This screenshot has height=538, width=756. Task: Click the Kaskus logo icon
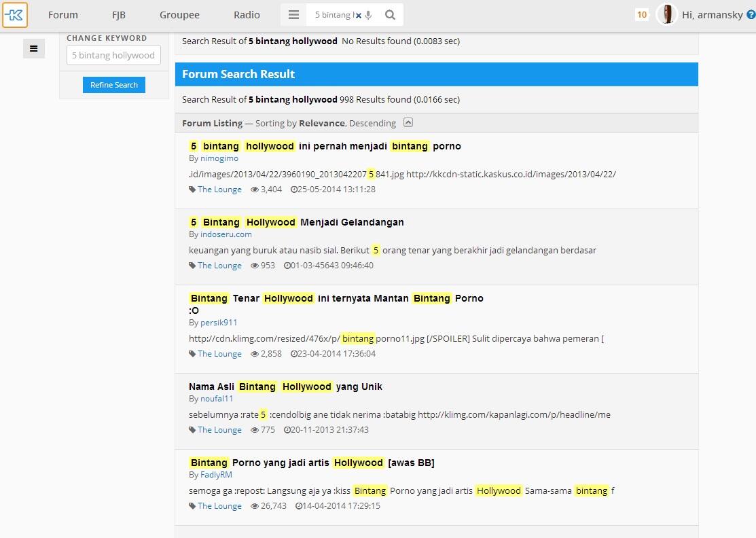pyautogui.click(x=15, y=15)
